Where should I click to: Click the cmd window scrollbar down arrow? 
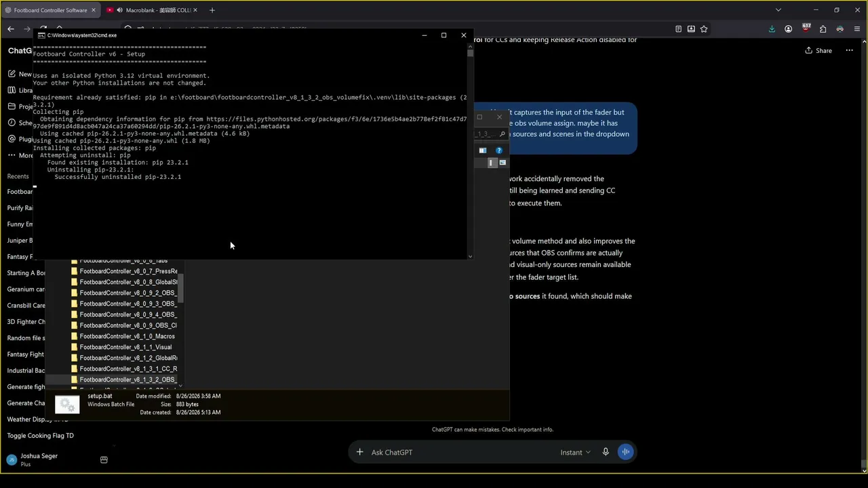coord(470,256)
